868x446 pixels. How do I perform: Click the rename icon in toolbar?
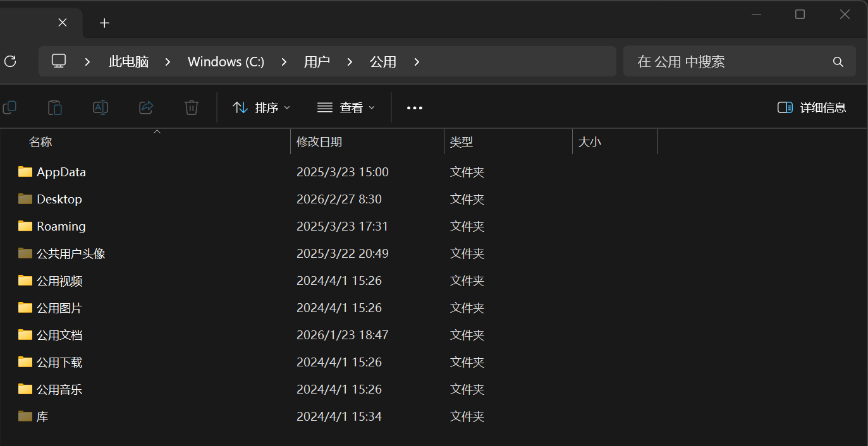coord(101,107)
